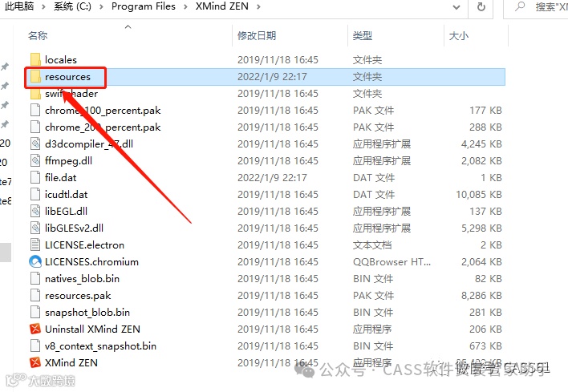Click LICENSES.chromium QQBrowser icon

click(x=35, y=261)
